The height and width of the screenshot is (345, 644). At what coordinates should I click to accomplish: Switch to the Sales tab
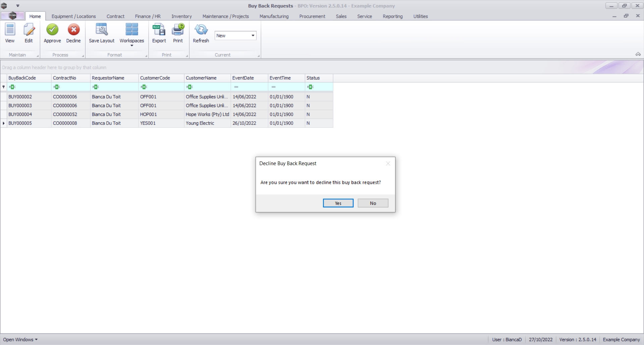click(x=341, y=16)
